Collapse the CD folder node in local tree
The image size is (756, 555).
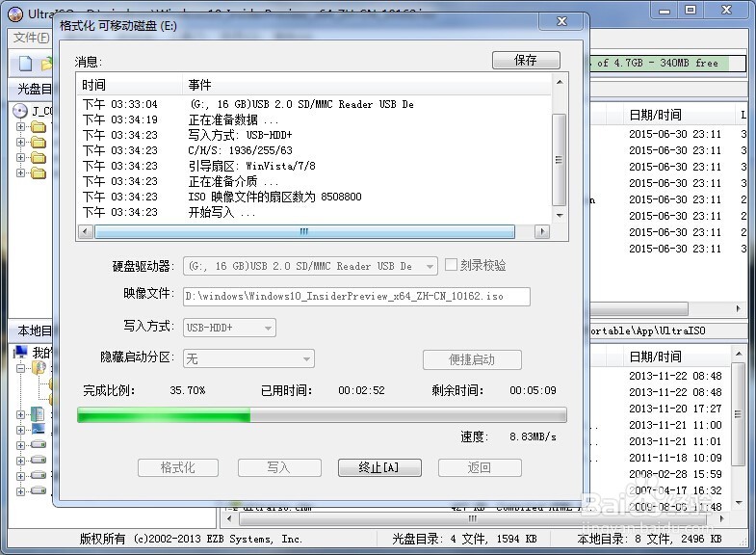coord(20,368)
